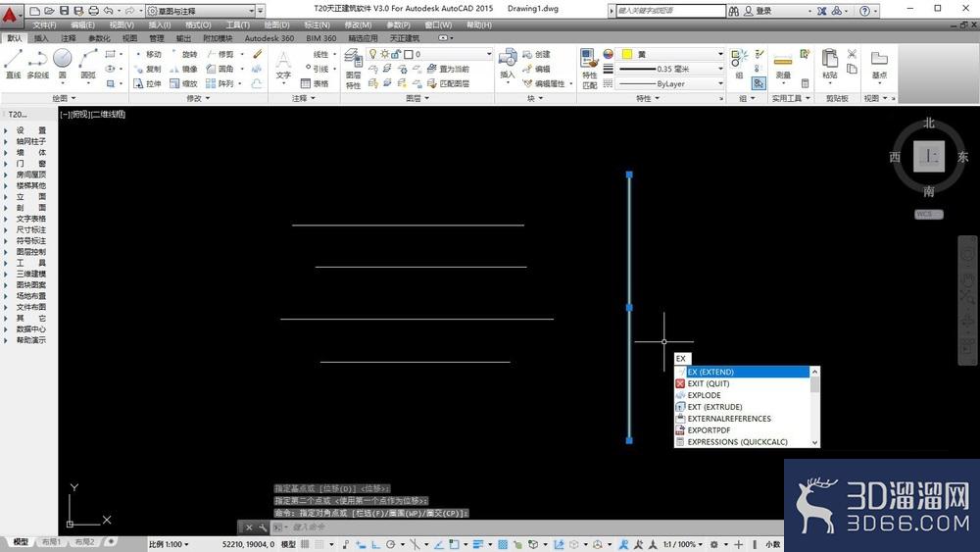Click the 镜像 (Mirror) tool
Image resolution: width=980 pixels, height=552 pixels.
[x=184, y=69]
